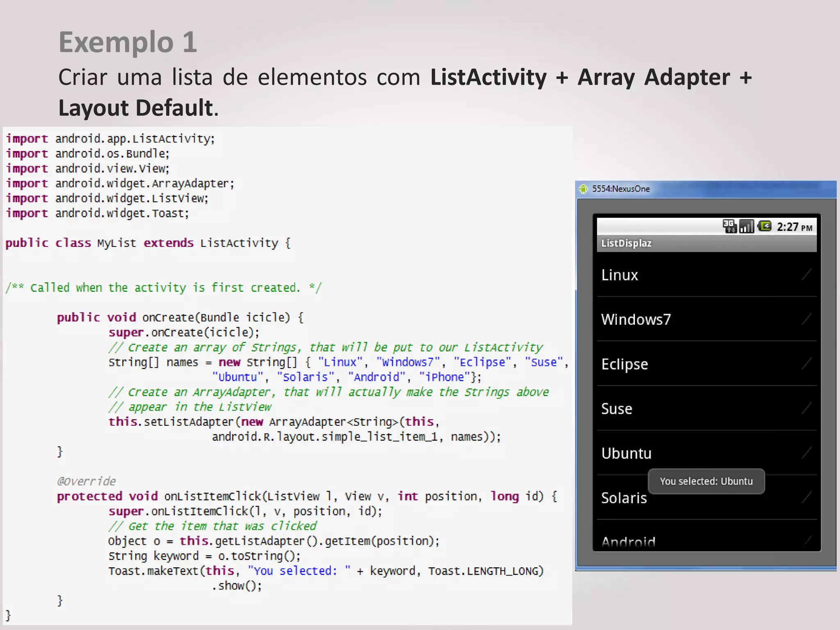
Task: Click 'public void onCreate(Bundle icicle)' line
Action: (x=180, y=317)
